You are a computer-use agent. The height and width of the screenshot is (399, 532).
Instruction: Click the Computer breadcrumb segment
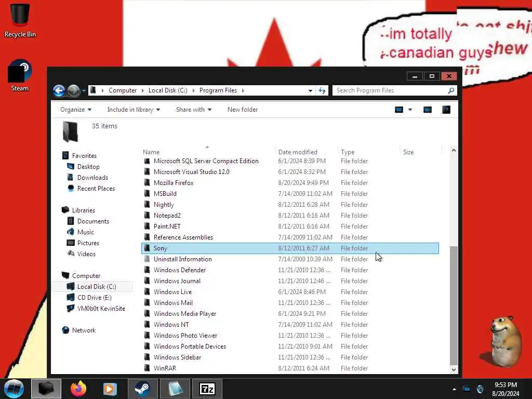123,90
